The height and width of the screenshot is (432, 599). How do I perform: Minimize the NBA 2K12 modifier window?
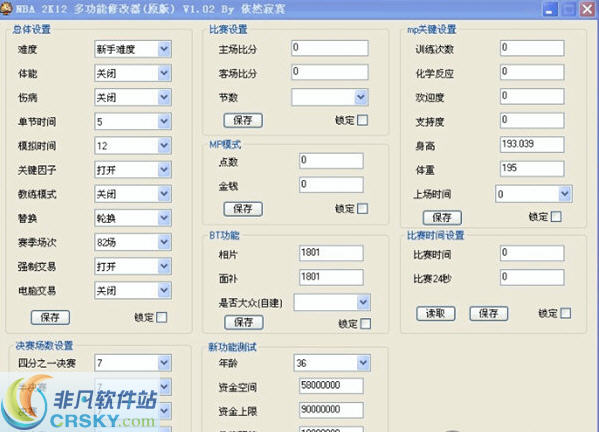(550, 9)
